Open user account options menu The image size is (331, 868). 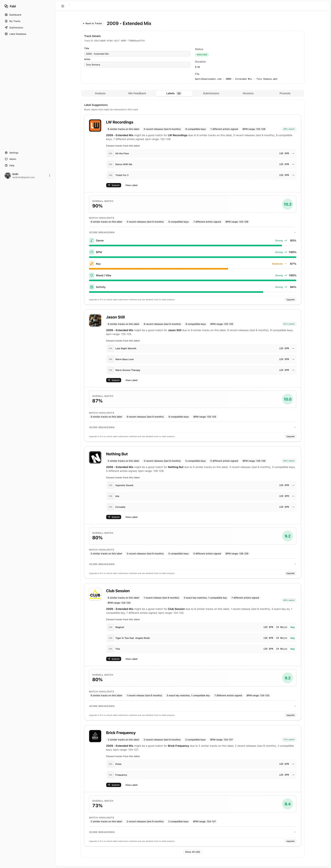coord(49,176)
